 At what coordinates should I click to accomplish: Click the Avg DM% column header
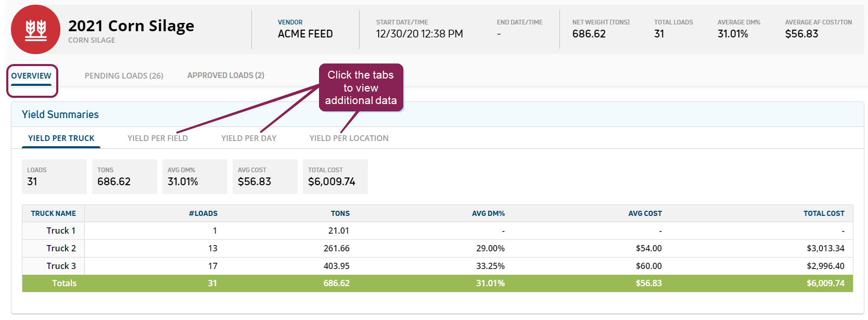click(488, 213)
